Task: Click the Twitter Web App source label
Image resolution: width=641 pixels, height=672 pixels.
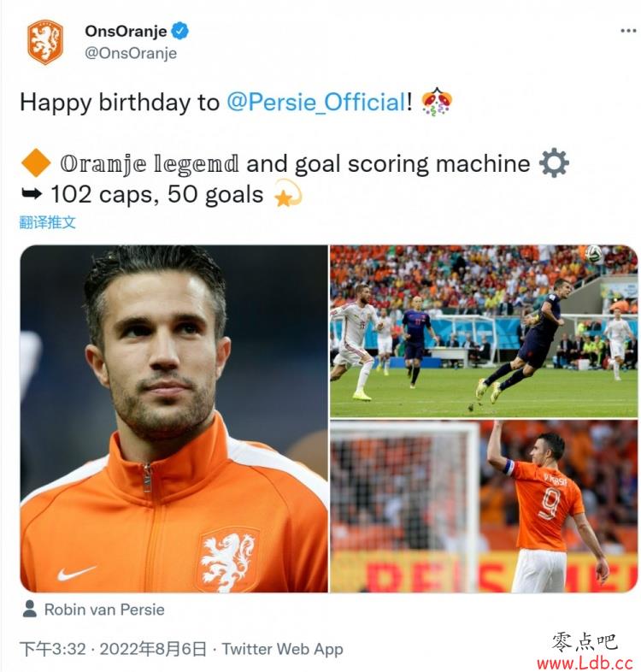Action: (x=282, y=649)
